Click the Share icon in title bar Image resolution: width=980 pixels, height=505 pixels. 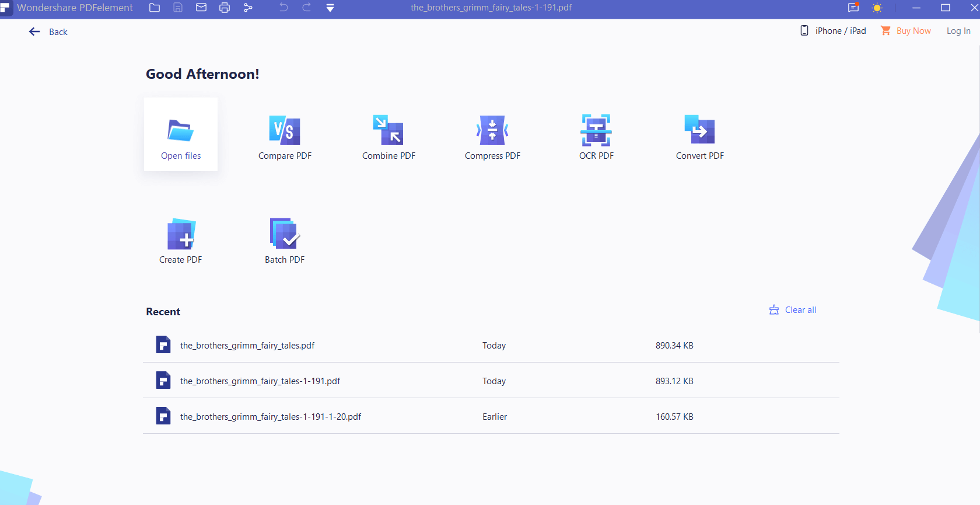pyautogui.click(x=248, y=8)
